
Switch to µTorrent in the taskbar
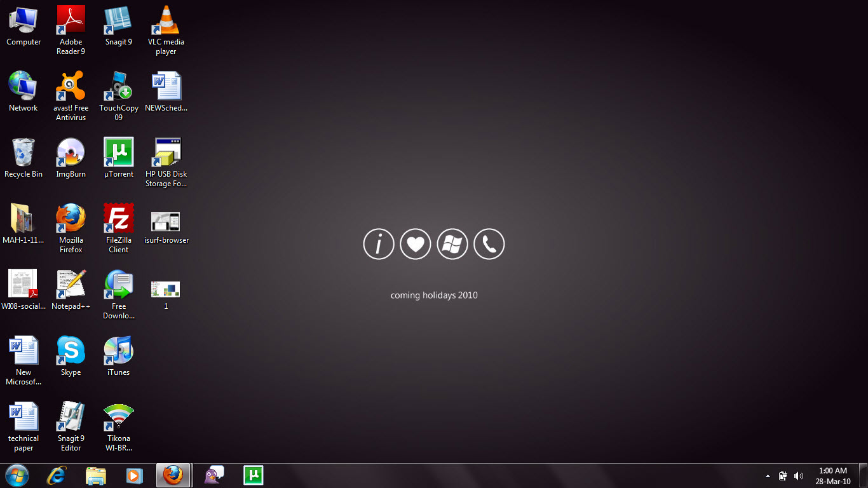point(254,475)
